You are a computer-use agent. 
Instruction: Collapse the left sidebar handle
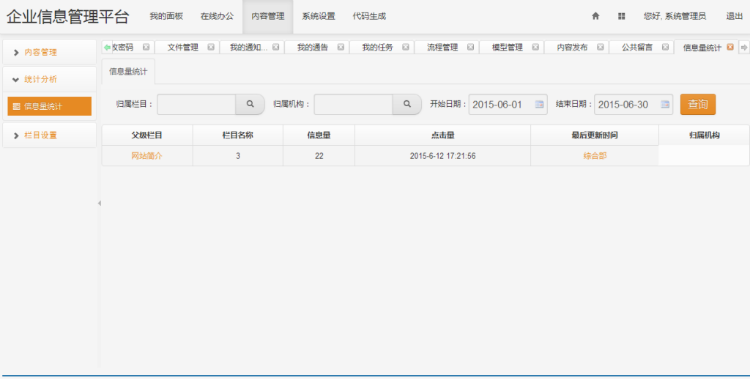pos(99,203)
